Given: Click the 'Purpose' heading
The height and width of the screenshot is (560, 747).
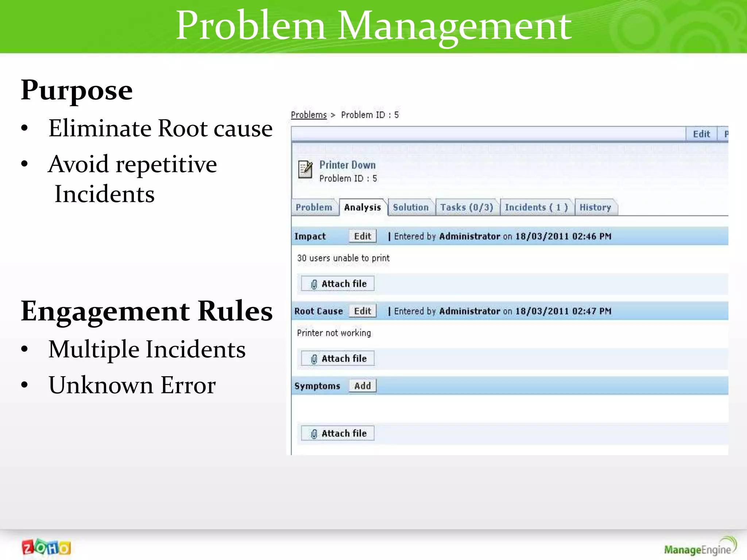Looking at the screenshot, I should coord(77,90).
